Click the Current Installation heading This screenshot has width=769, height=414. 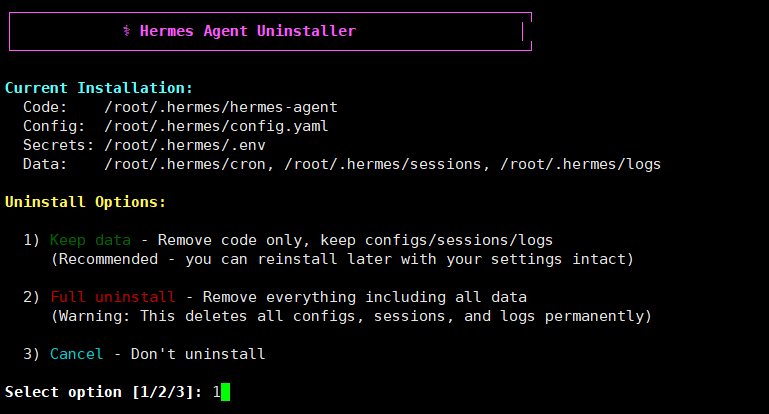[x=99, y=88]
